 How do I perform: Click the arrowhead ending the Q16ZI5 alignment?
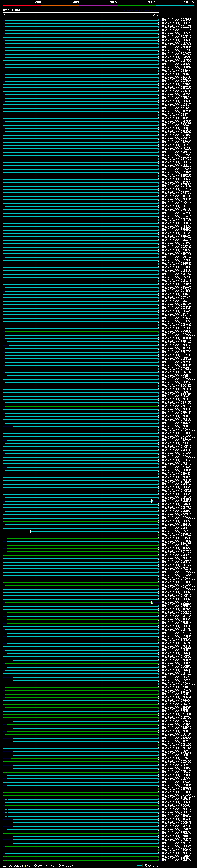click(x=152, y=603)
